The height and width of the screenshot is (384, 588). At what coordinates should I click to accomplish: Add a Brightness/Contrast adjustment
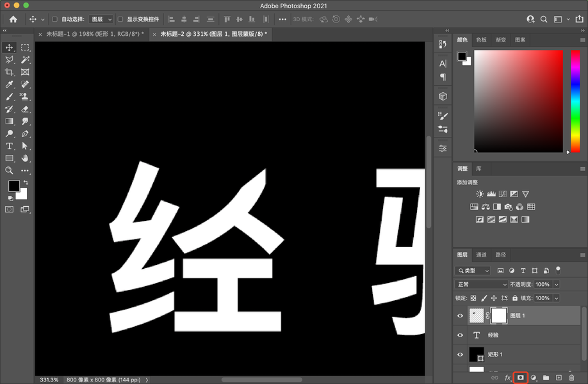click(x=480, y=194)
